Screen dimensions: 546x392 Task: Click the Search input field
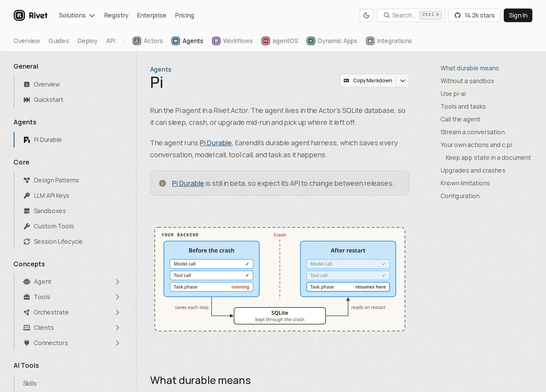tap(411, 15)
